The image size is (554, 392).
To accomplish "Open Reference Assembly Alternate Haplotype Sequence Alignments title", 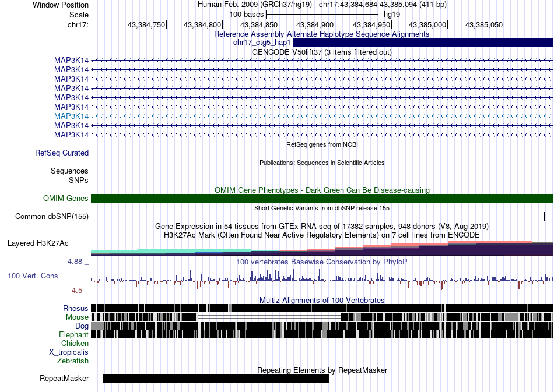I will click(321, 34).
